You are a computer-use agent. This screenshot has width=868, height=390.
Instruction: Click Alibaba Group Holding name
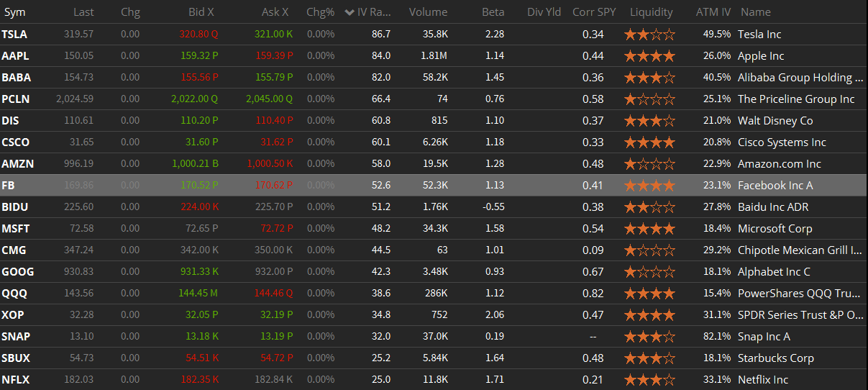pyautogui.click(x=800, y=77)
